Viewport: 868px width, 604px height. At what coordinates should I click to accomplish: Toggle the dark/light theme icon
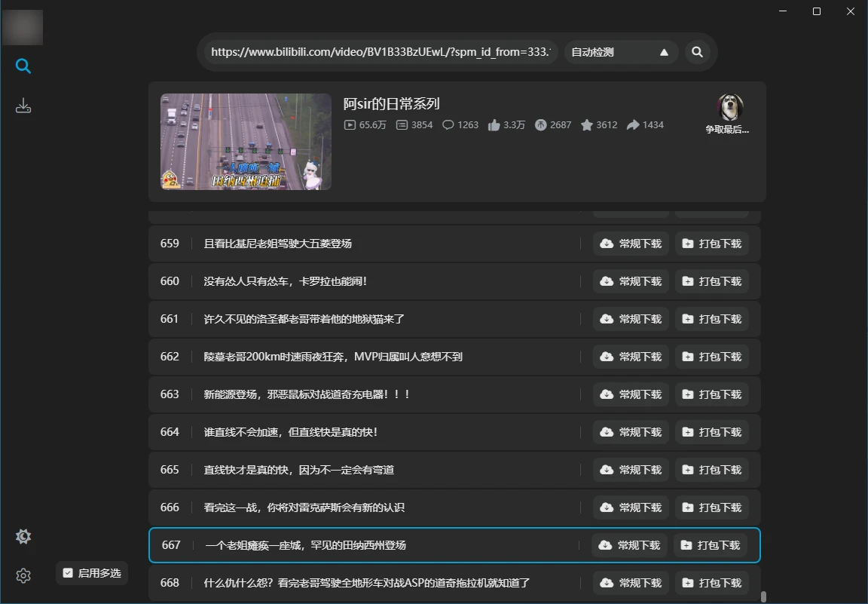pyautogui.click(x=23, y=537)
